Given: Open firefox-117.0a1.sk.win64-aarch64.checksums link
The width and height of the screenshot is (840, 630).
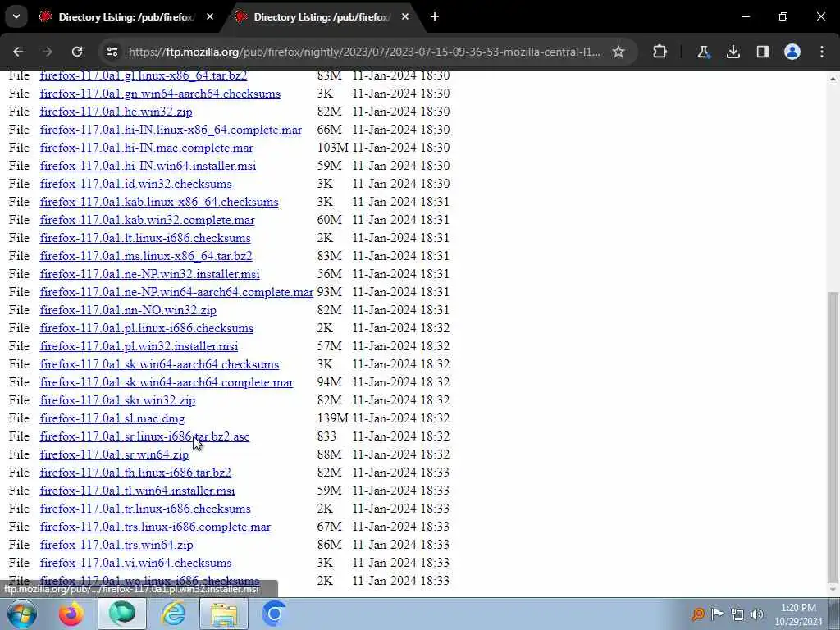Looking at the screenshot, I should click(160, 364).
